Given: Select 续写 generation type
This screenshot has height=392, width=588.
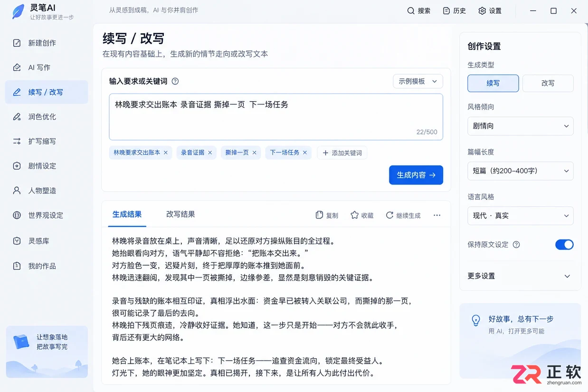Looking at the screenshot, I should pyautogui.click(x=493, y=83).
